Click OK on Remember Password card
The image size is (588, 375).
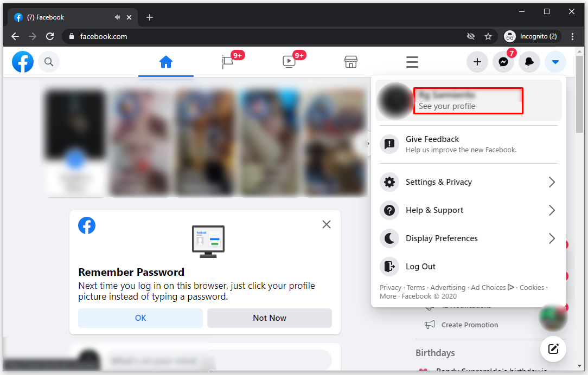point(140,318)
